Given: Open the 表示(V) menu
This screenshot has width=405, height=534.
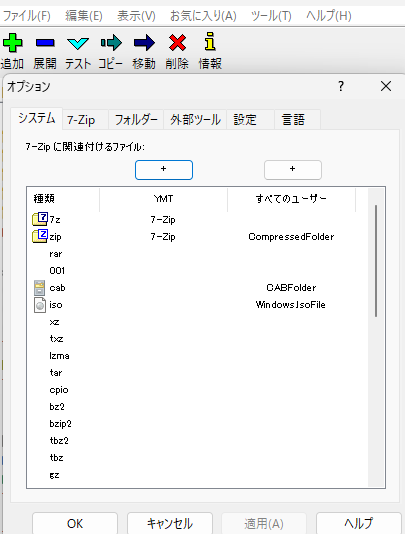Looking at the screenshot, I should coord(136,16).
